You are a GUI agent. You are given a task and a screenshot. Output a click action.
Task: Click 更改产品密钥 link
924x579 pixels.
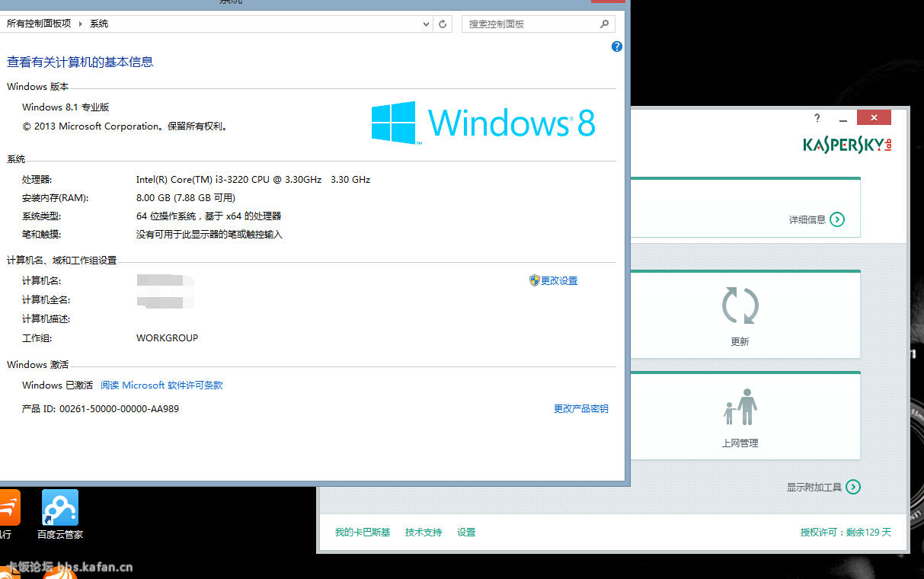coord(581,409)
